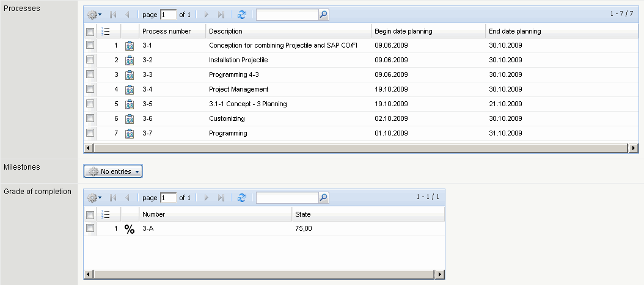Screen dimensions: 644x285
Task: Select the checkbox for the Programming 3-7 row
Action: pos(90,133)
